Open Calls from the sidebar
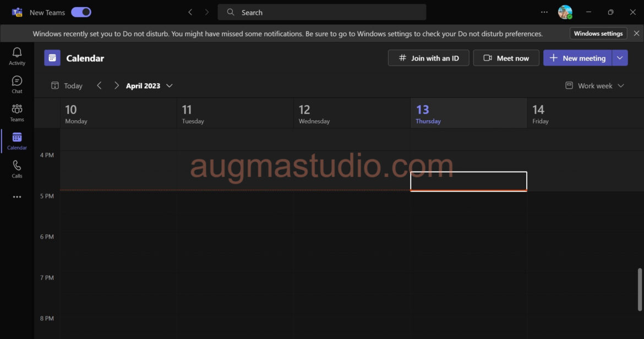 pyautogui.click(x=17, y=169)
